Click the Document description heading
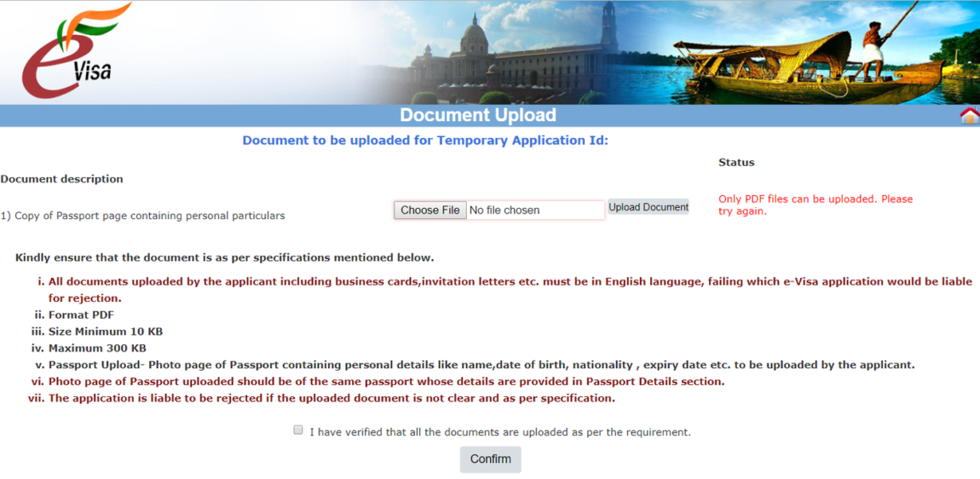Viewport: 980px width, 479px height. pos(61,179)
